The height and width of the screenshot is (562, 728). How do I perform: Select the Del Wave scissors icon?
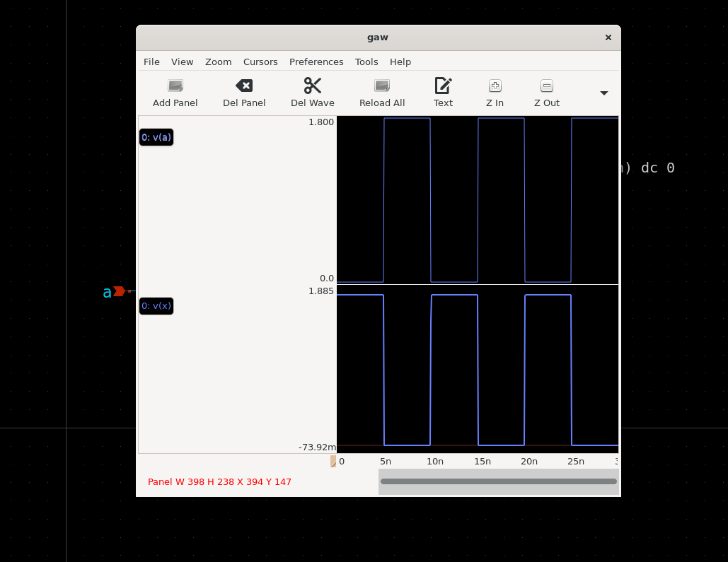[313, 86]
